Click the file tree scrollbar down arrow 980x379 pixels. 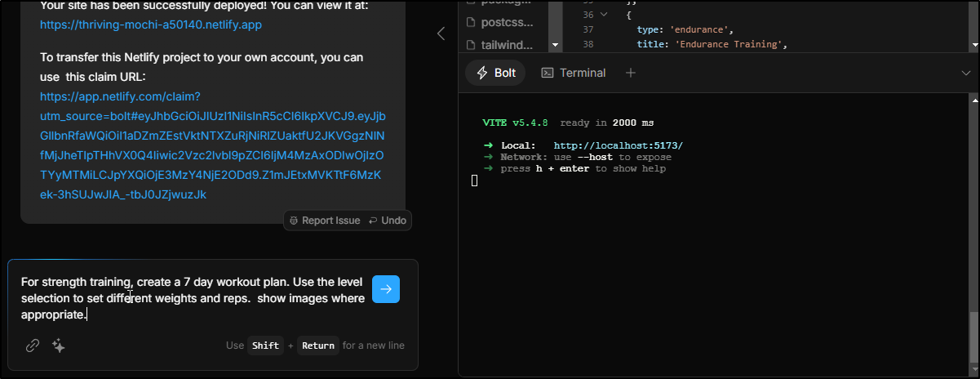555,45
